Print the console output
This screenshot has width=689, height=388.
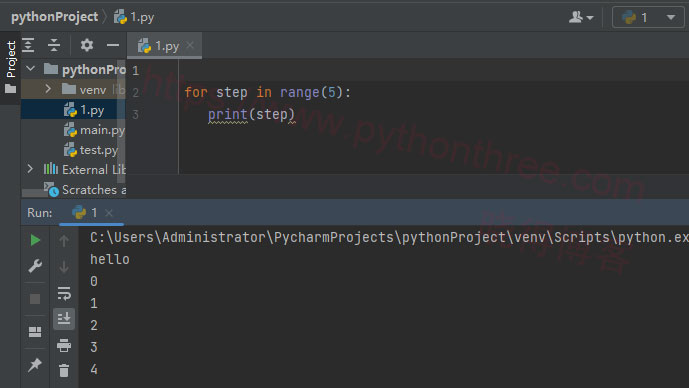point(64,345)
